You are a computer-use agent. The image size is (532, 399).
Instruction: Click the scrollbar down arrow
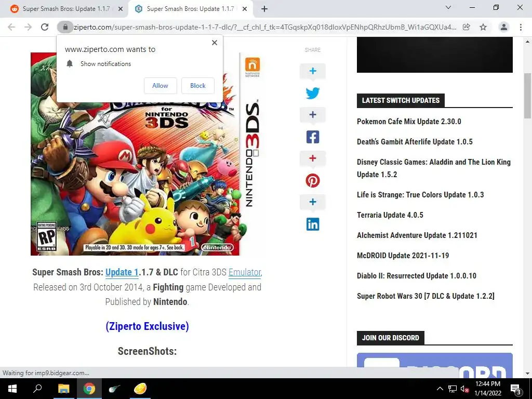pyautogui.click(x=527, y=374)
